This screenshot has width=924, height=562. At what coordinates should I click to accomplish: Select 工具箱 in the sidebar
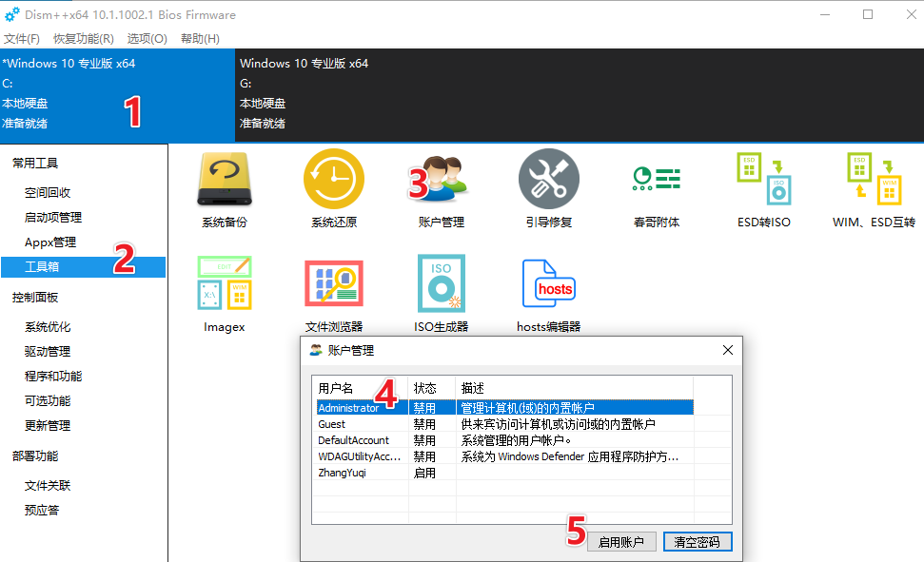click(x=83, y=267)
